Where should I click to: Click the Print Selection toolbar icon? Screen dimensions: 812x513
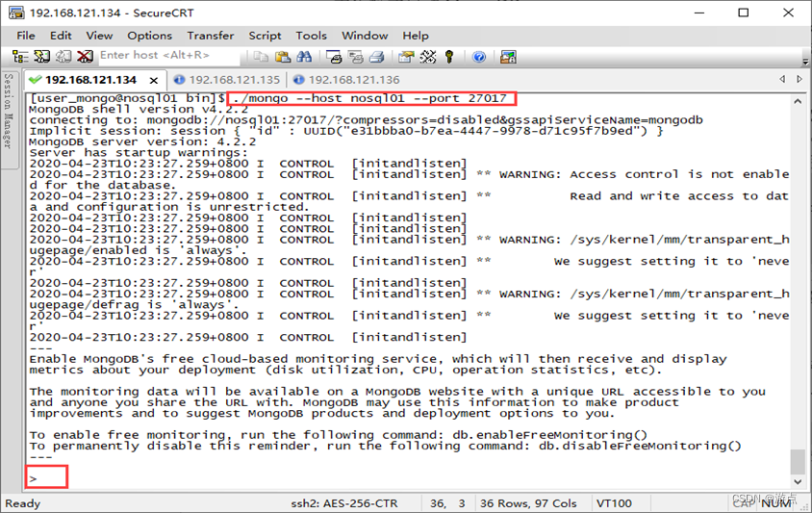356,57
